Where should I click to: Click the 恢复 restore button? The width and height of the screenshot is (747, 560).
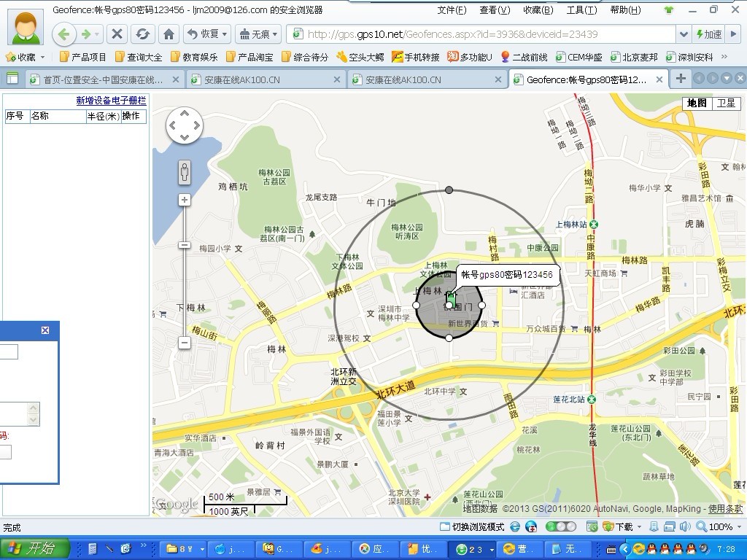click(x=206, y=34)
